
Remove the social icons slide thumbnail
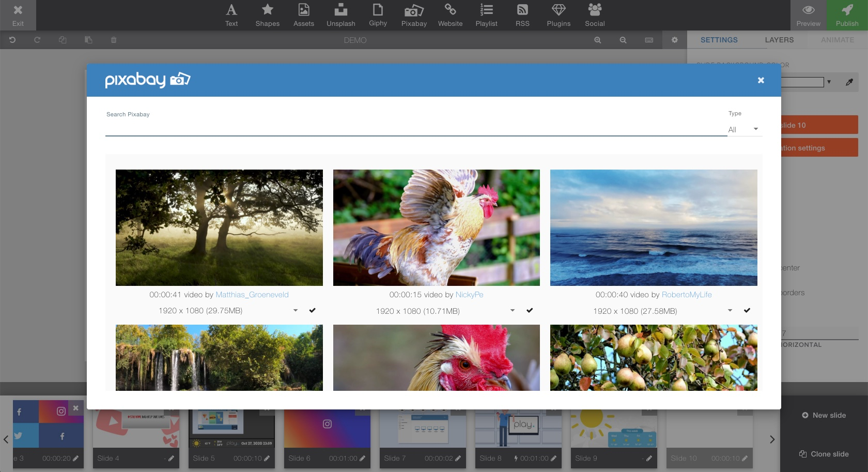point(76,408)
